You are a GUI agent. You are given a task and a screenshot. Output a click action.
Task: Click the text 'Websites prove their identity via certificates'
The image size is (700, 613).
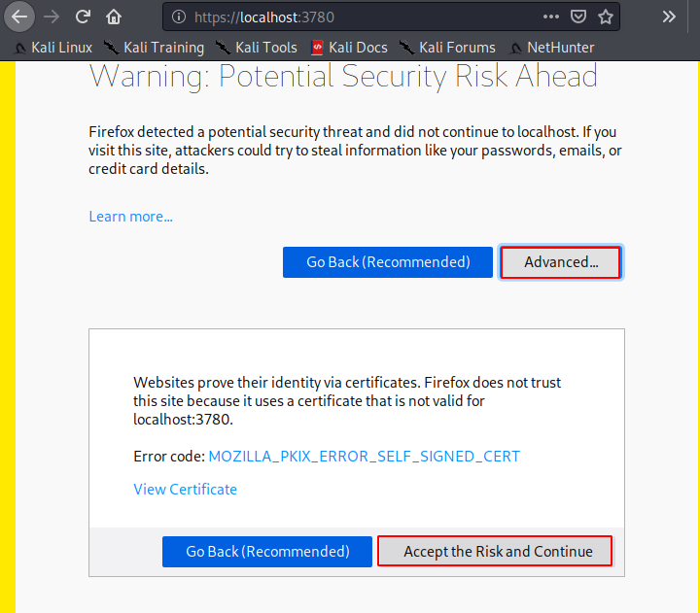click(x=277, y=383)
